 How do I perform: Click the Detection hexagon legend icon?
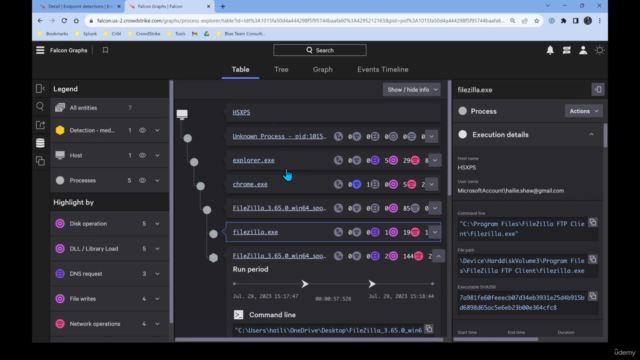coord(60,130)
